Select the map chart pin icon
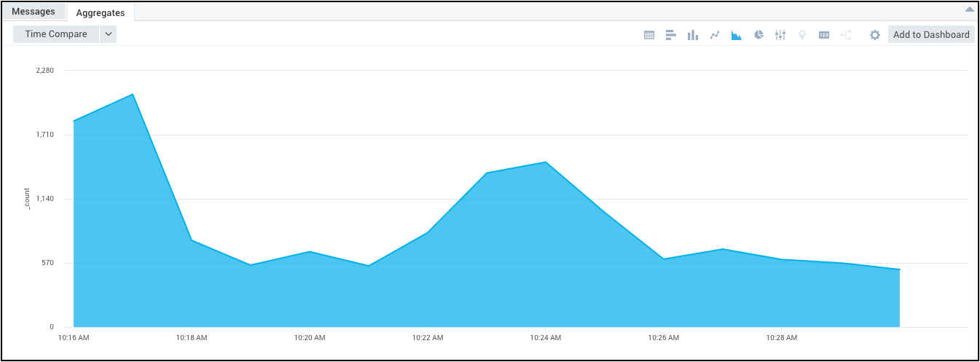This screenshot has width=980, height=362. tap(802, 35)
